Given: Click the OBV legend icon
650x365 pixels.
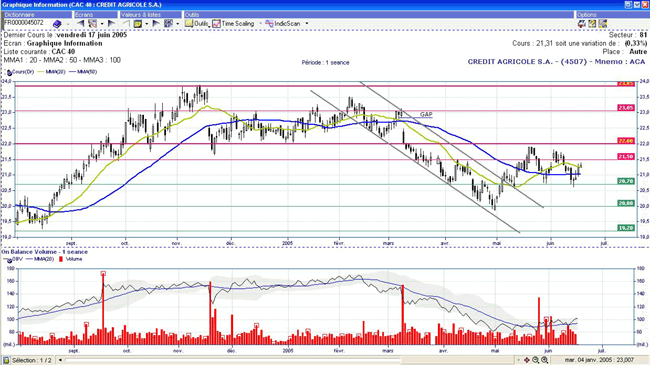Looking at the screenshot, I should click(9, 260).
